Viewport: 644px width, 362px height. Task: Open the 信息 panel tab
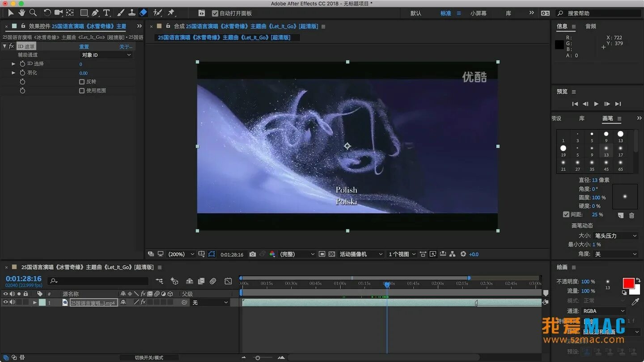coord(562,26)
